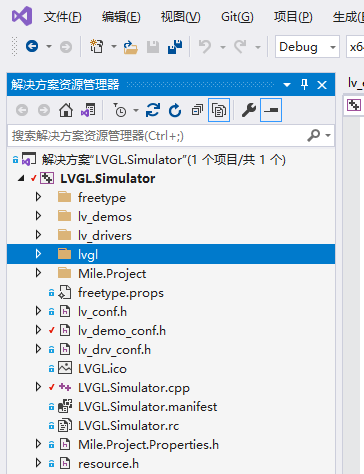Screen dimensions: 364x474
Task: Expand the LVGL.Simulator.cpp node
Action: tap(38, 387)
